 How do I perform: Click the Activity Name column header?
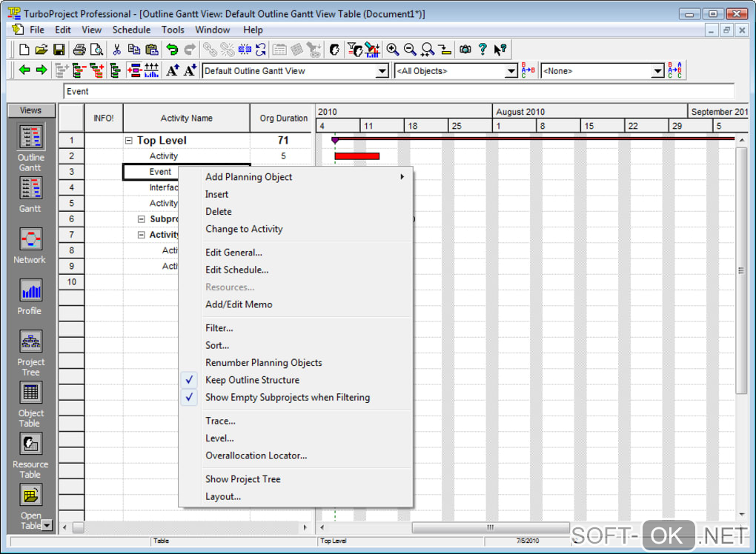click(x=187, y=118)
